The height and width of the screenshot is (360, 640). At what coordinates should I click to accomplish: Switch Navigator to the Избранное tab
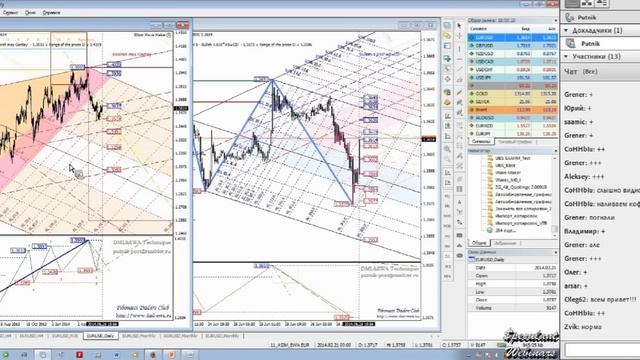click(505, 243)
